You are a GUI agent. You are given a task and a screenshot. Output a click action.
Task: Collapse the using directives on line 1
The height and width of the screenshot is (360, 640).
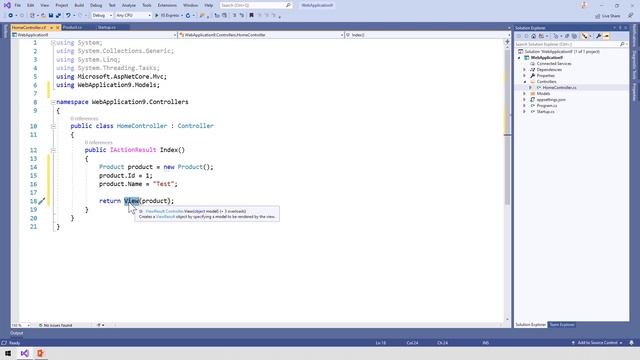[53, 43]
